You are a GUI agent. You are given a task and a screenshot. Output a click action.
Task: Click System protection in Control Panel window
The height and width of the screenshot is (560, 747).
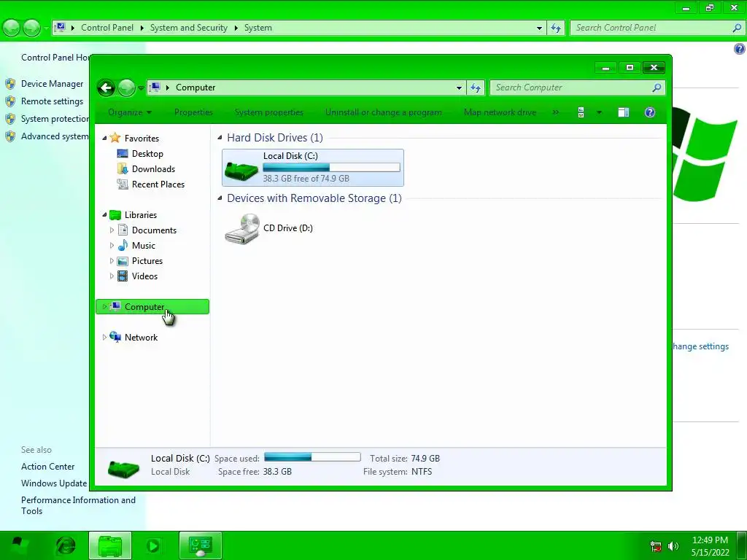(55, 119)
